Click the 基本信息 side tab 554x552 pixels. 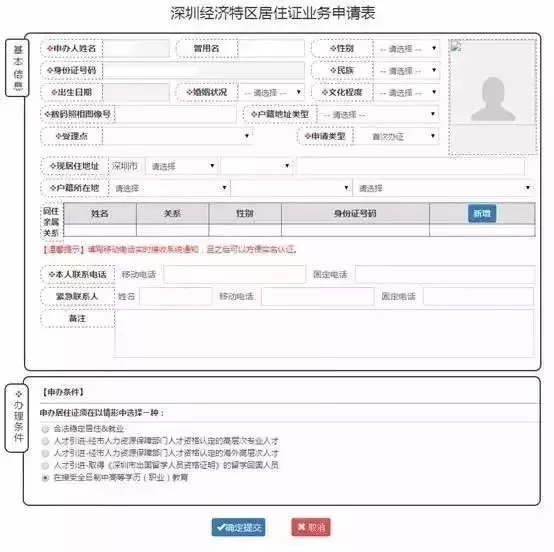17,67
